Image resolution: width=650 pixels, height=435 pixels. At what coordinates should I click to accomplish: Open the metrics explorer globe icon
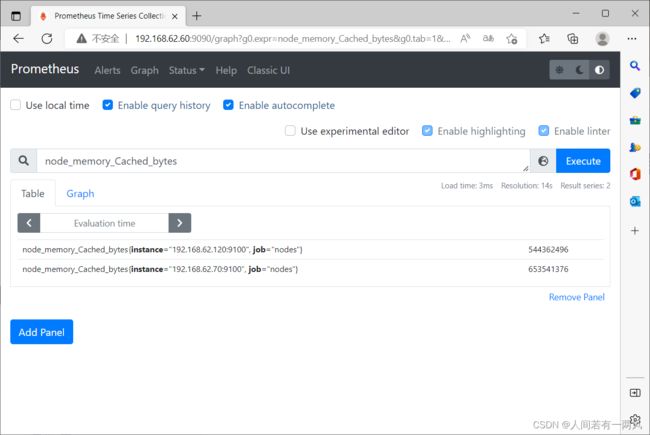click(543, 160)
